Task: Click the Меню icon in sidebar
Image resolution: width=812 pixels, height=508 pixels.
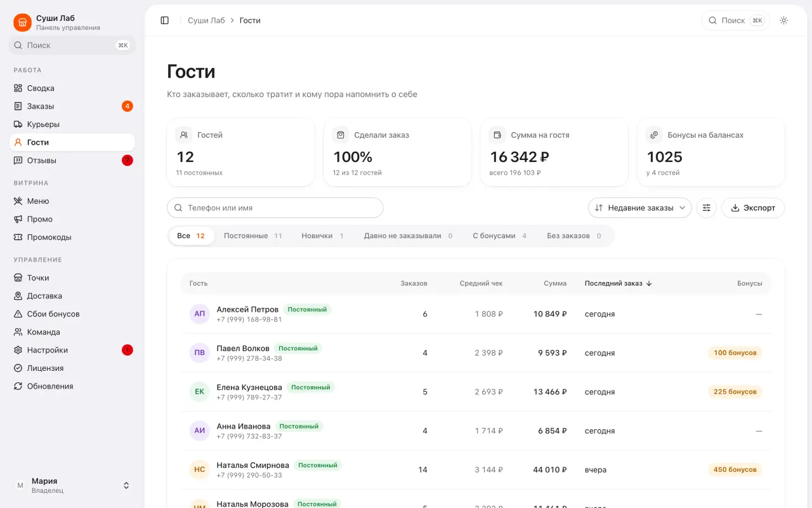Action: coord(18,201)
